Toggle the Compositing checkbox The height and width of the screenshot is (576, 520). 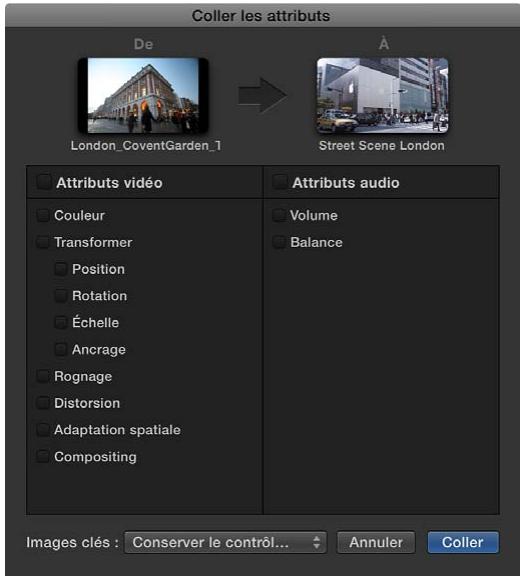click(43, 457)
